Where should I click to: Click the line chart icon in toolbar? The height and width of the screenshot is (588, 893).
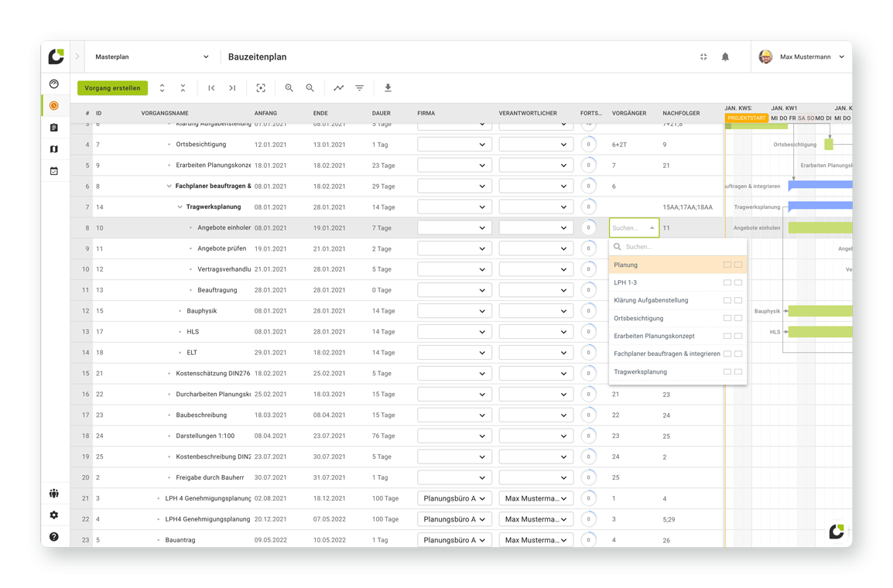pyautogui.click(x=339, y=88)
